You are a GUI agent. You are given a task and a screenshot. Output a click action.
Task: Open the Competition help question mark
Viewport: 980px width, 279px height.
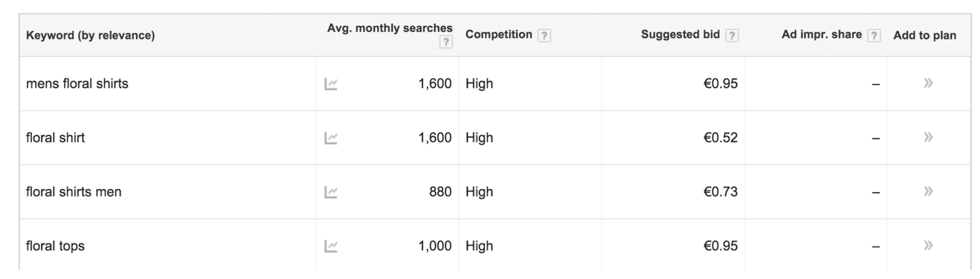click(x=544, y=35)
